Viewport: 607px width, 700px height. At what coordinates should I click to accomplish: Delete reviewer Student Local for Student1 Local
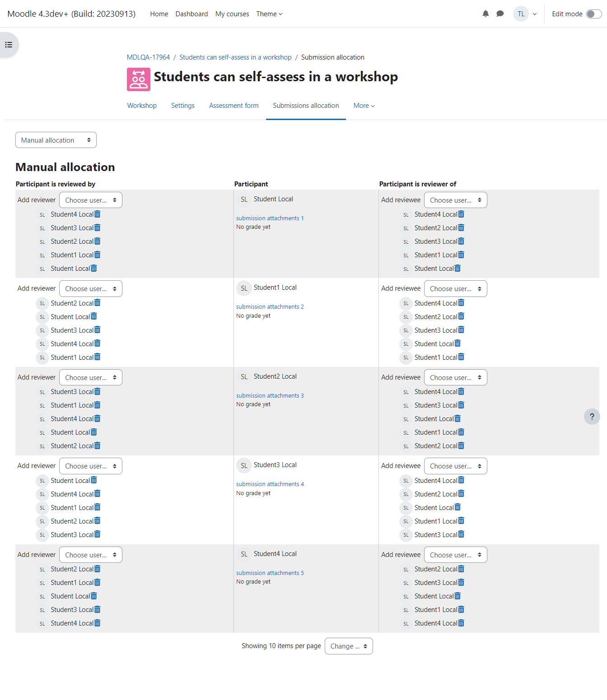point(94,316)
